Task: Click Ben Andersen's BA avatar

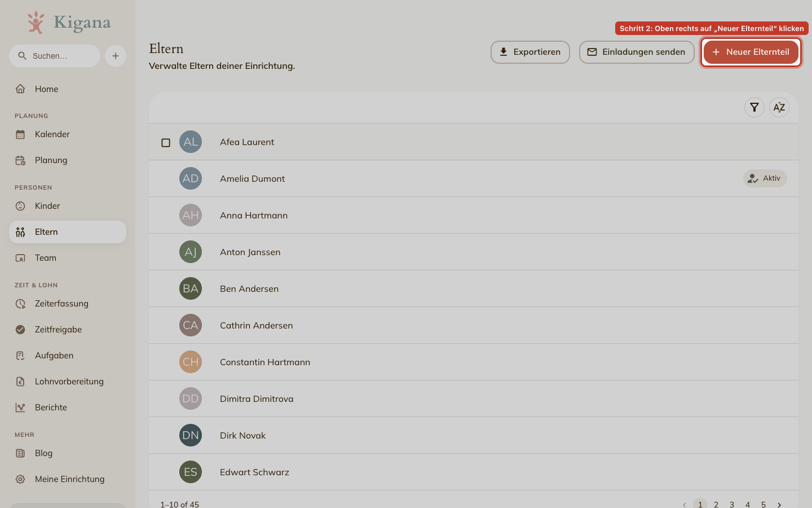Action: [x=191, y=288]
